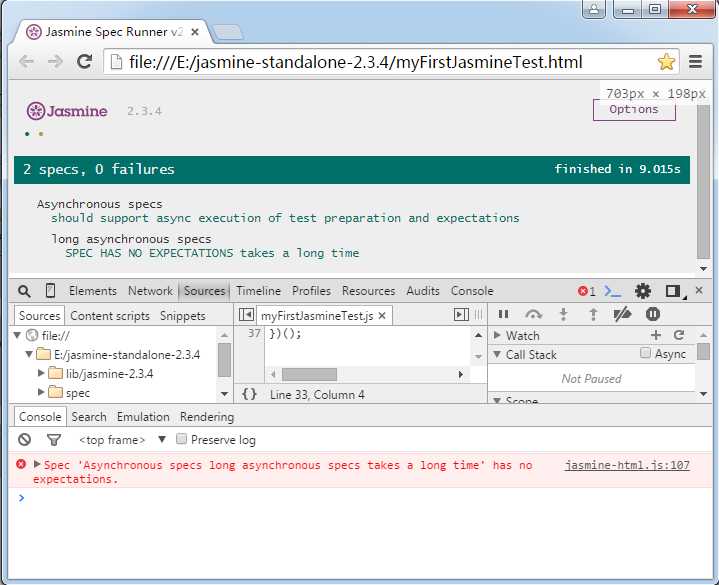Bookmark page with star icon
Image resolution: width=719 pixels, height=585 pixels.
666,61
